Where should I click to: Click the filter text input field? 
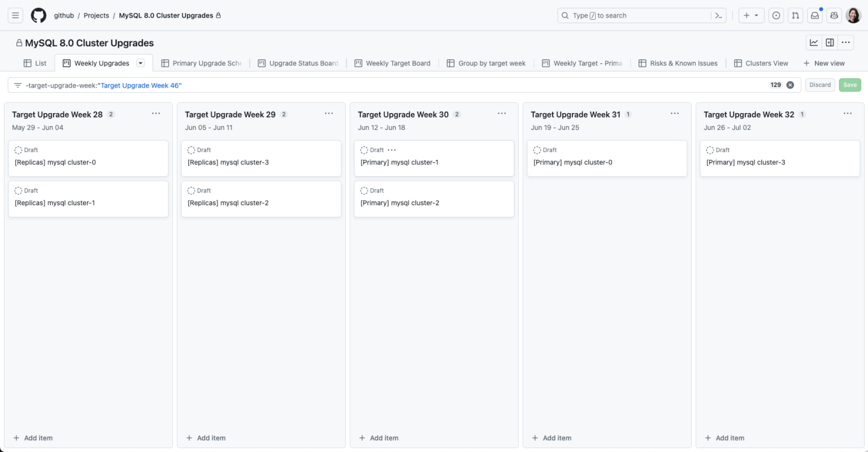tap(396, 85)
